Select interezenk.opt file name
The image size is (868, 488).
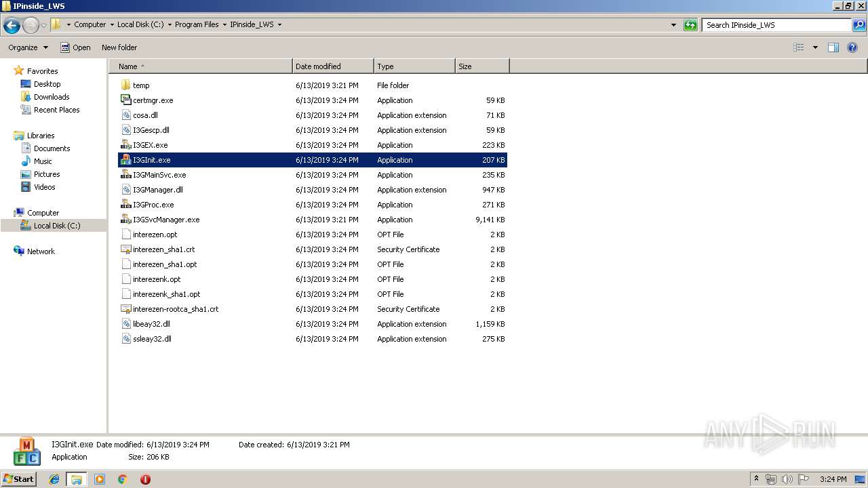coord(157,279)
